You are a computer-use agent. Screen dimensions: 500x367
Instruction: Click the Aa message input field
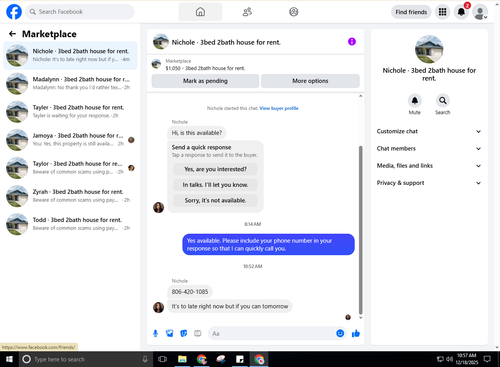click(x=272, y=333)
